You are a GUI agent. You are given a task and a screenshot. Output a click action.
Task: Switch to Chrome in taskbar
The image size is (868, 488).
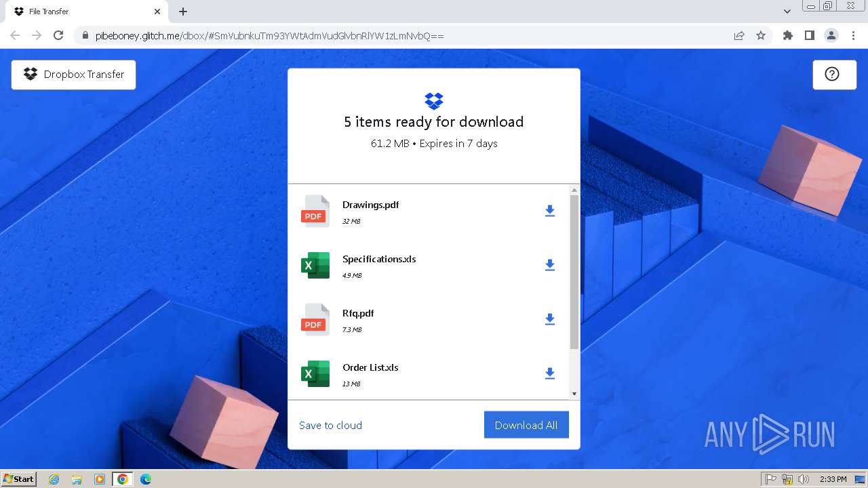click(123, 479)
